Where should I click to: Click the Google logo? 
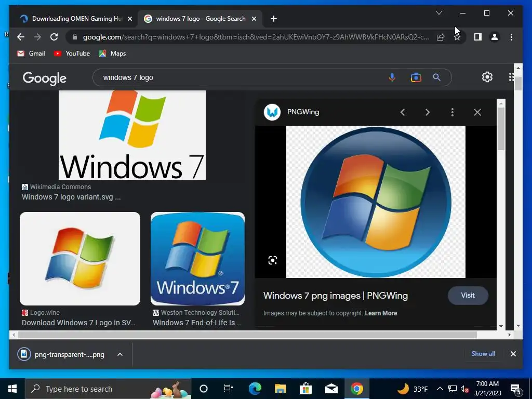[x=45, y=78]
